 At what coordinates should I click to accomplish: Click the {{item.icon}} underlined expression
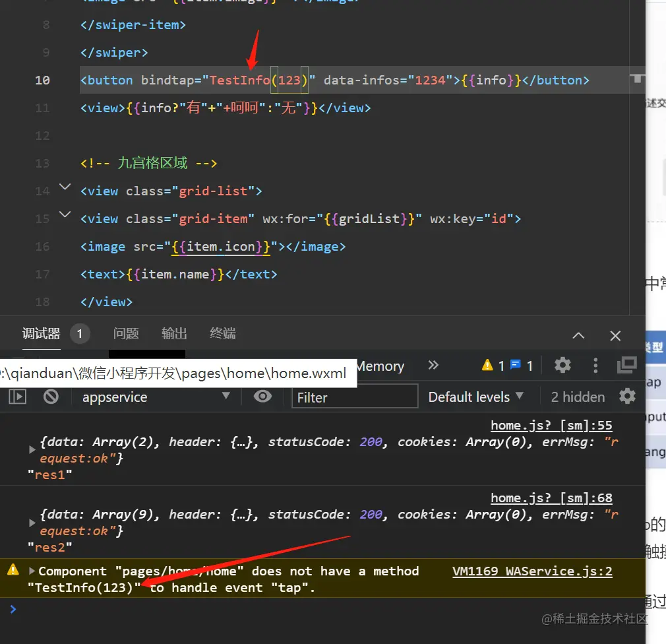click(221, 247)
